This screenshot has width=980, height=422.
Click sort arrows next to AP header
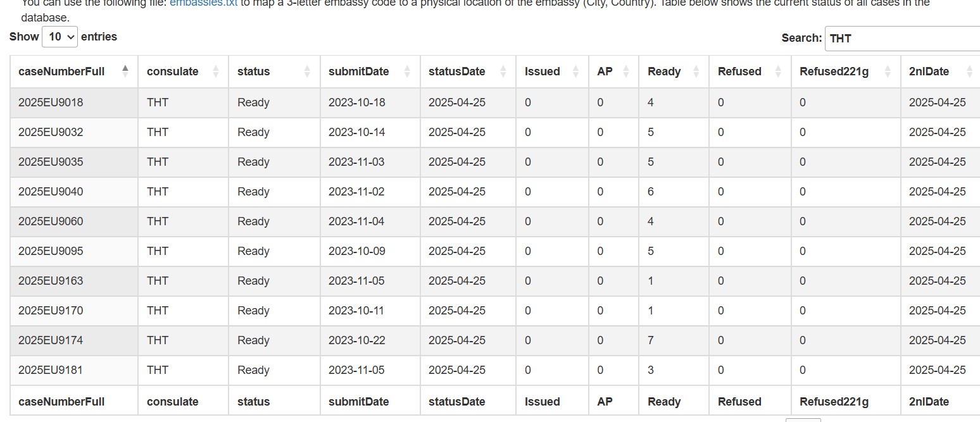626,71
